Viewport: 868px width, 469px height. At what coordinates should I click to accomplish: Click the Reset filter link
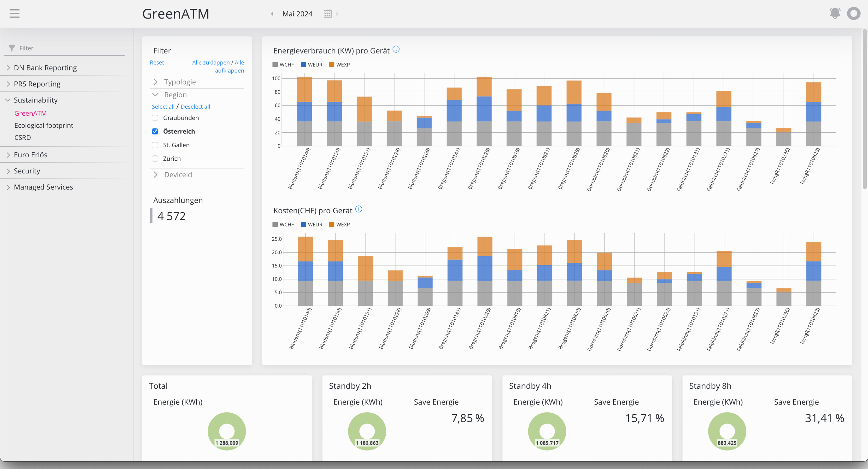click(157, 62)
